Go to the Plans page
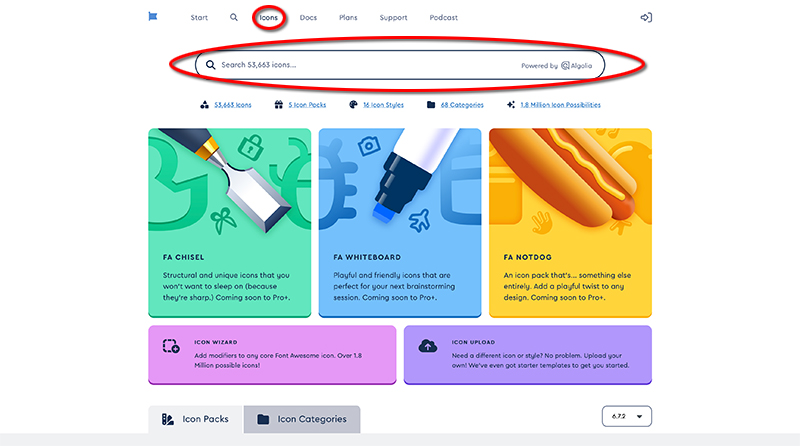Screen dimensions: 800x446 coord(349,18)
